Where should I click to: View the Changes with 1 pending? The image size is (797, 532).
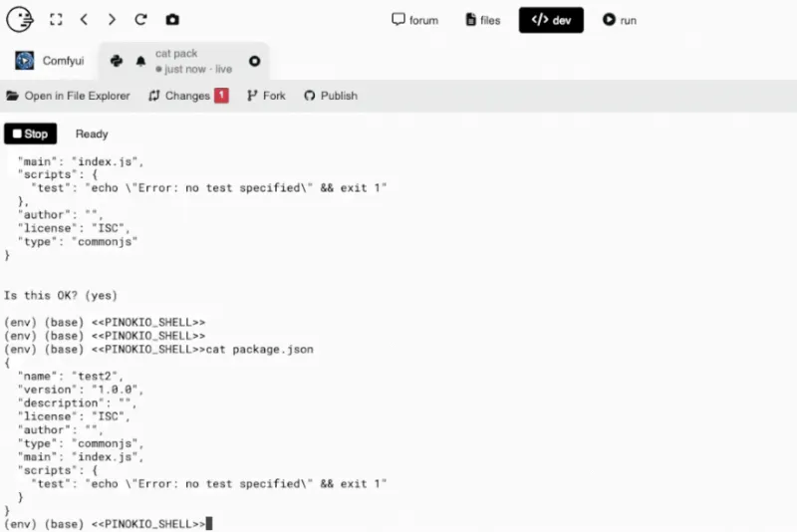click(x=188, y=96)
